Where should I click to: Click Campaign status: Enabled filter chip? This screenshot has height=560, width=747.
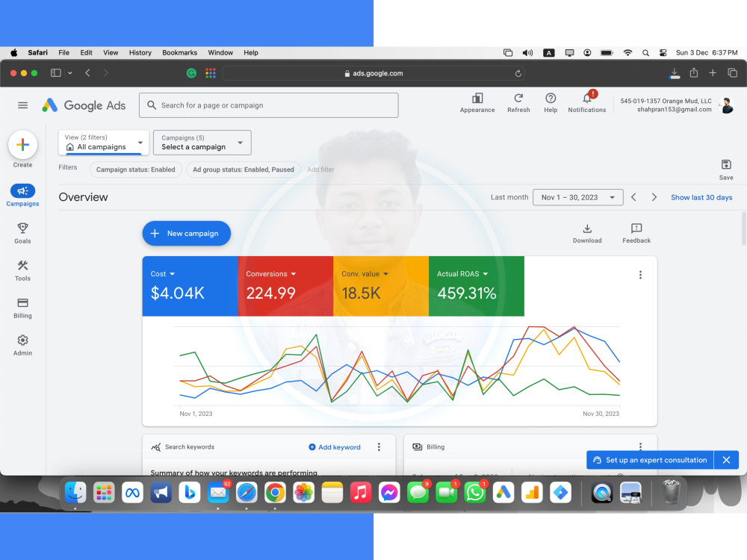point(136,169)
